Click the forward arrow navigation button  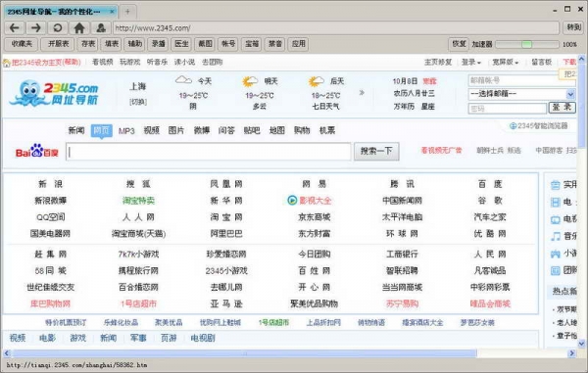point(36,27)
